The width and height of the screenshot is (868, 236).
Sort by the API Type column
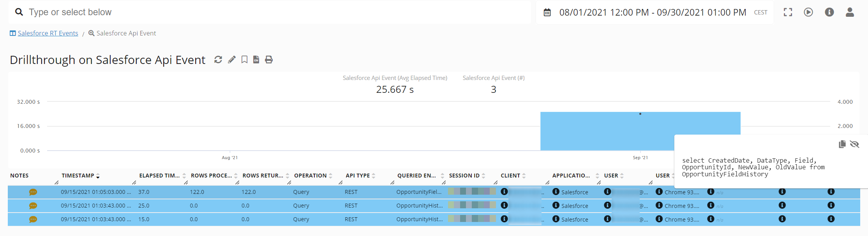pos(358,176)
